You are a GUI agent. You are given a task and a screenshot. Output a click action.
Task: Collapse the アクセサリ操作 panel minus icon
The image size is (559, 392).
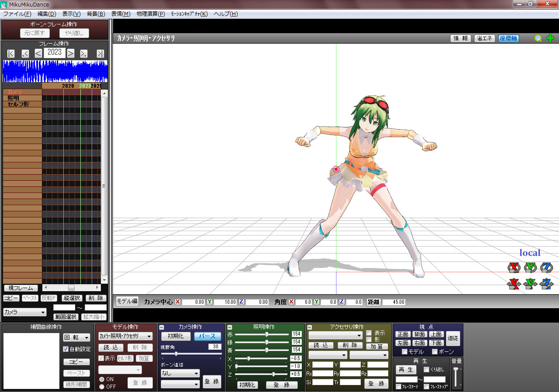point(310,327)
